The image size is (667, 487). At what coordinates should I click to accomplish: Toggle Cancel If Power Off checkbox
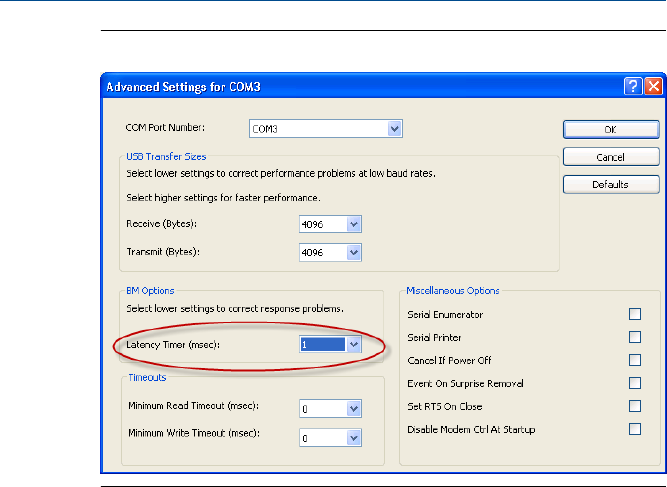pyautogui.click(x=634, y=360)
